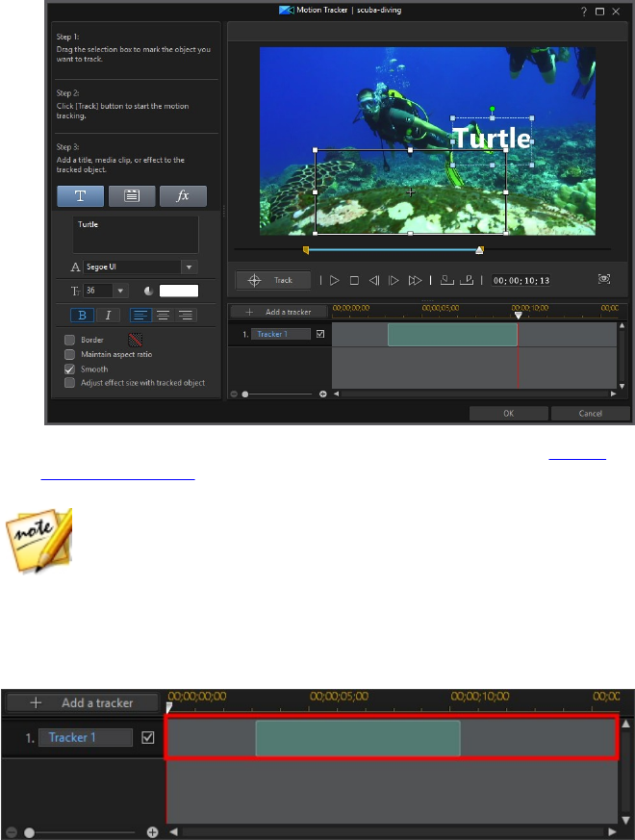Screen dimensions: 635x840
Task: Uncheck the Smooth checkbox
Action: (69, 369)
